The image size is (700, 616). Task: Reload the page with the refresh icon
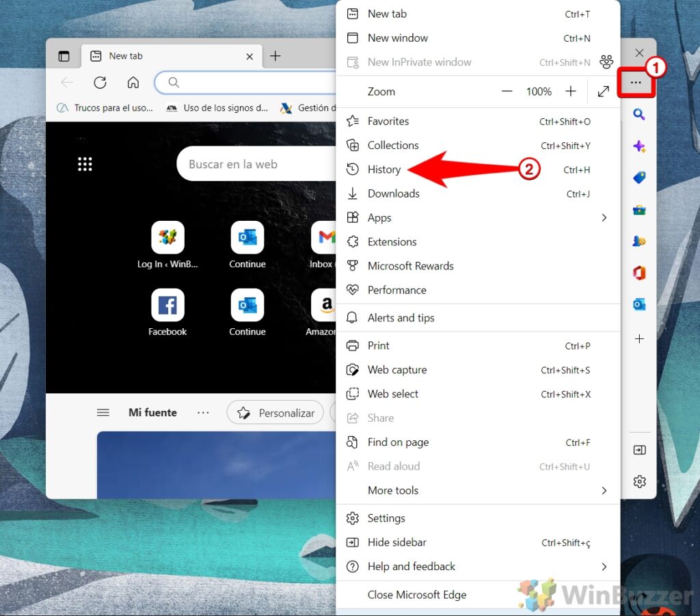pos(100,82)
